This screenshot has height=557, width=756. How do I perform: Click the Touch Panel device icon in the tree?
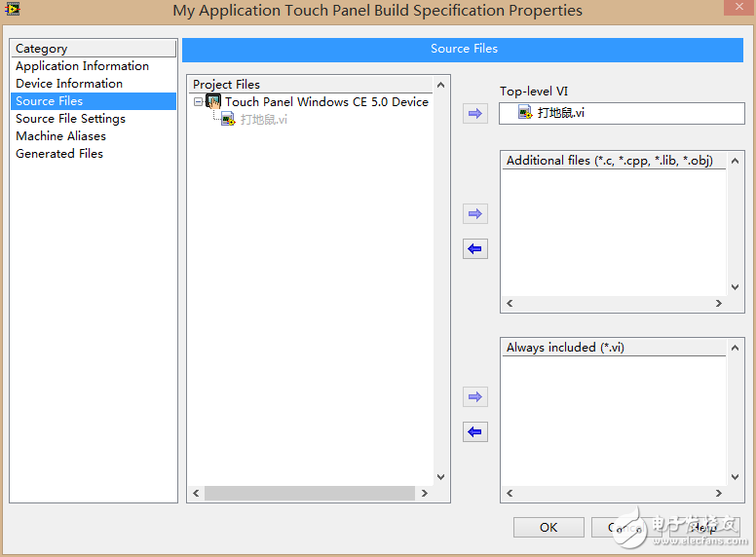click(x=213, y=101)
